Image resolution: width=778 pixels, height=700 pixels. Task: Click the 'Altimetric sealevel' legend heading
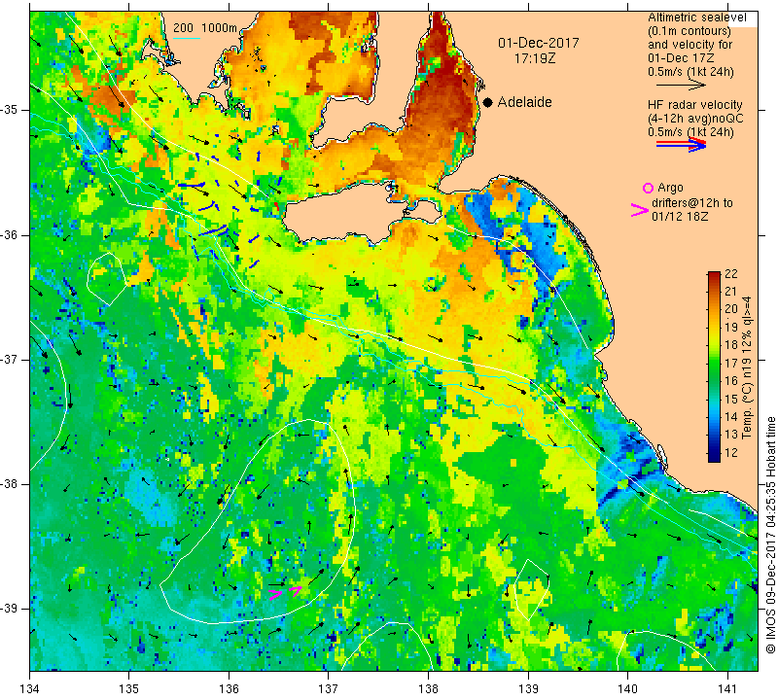(x=696, y=17)
